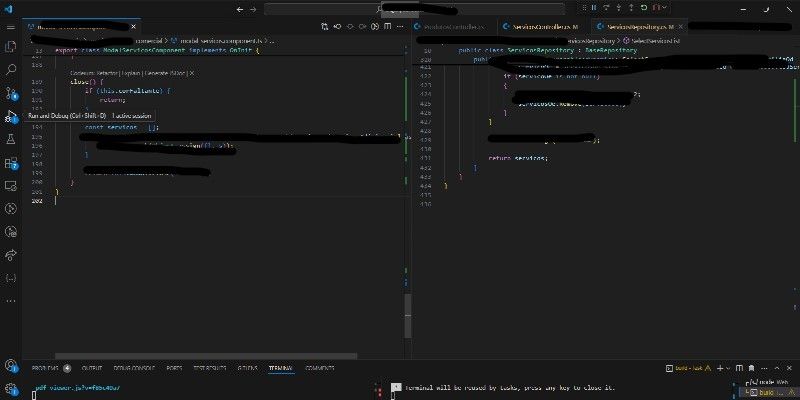Viewport: 800px width, 400px height.
Task: Close the ServicosRepository.cs tab
Action: tap(681, 27)
